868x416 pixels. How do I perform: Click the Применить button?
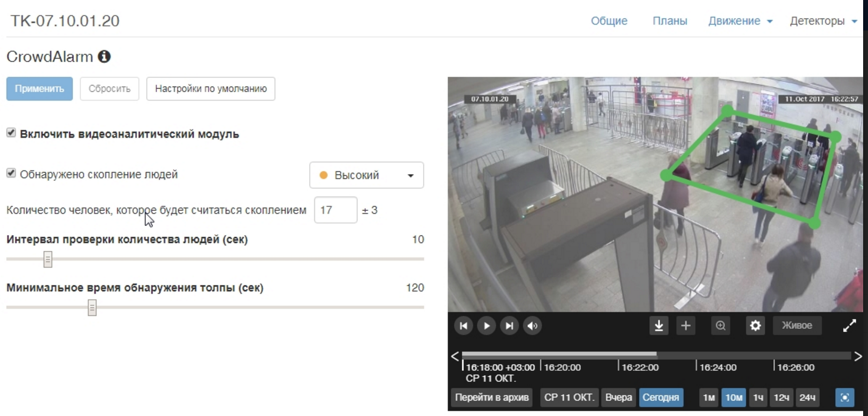(x=40, y=88)
